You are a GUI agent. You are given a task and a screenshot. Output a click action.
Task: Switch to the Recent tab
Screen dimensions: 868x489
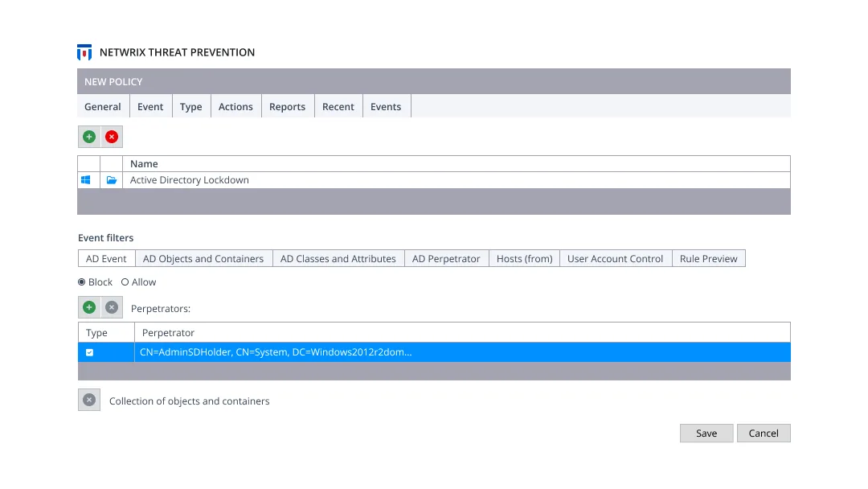point(338,106)
